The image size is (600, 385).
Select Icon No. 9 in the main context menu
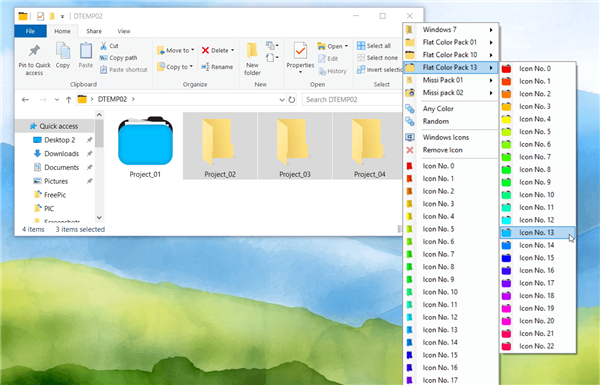point(451,280)
